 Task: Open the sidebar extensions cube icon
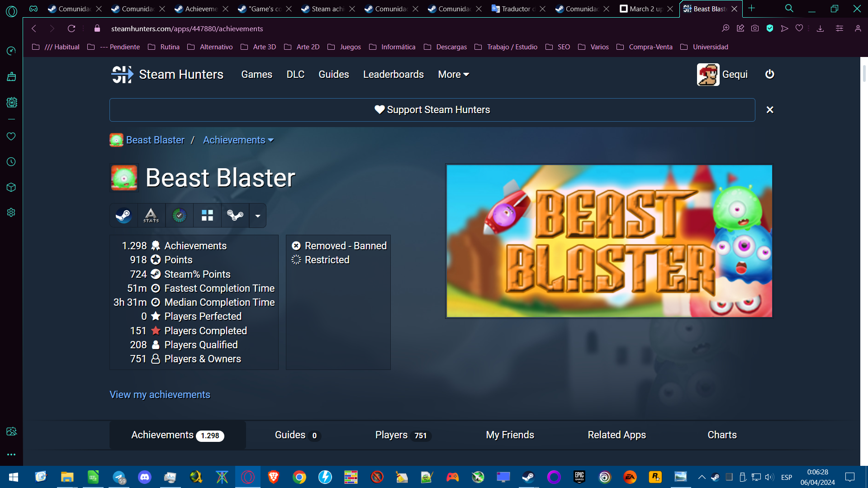11,187
